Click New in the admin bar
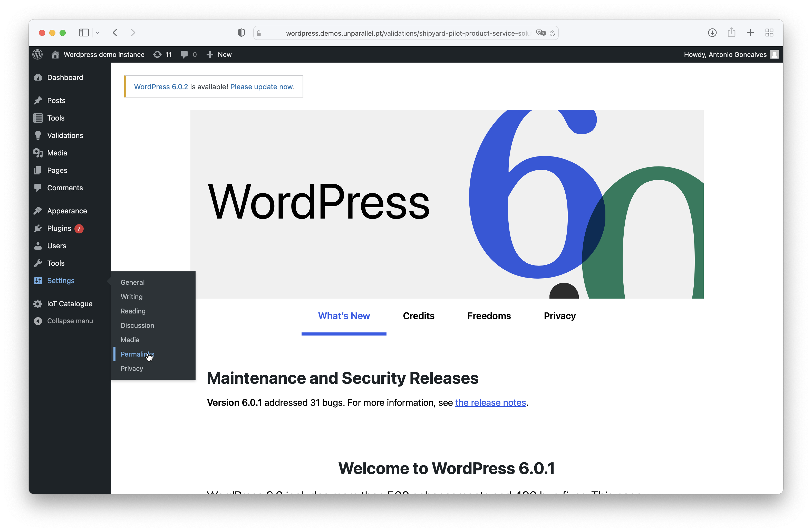 (x=225, y=55)
